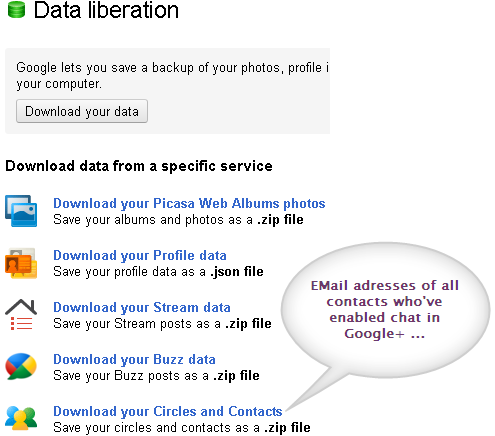The height and width of the screenshot is (436, 495).
Task: Click the green database icon beside Data liberation
Action: (16, 9)
